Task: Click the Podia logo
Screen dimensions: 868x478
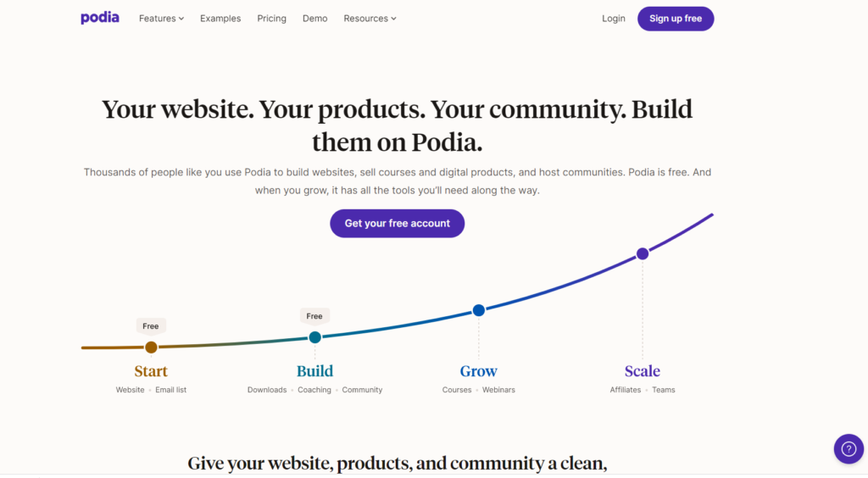Action: point(100,18)
